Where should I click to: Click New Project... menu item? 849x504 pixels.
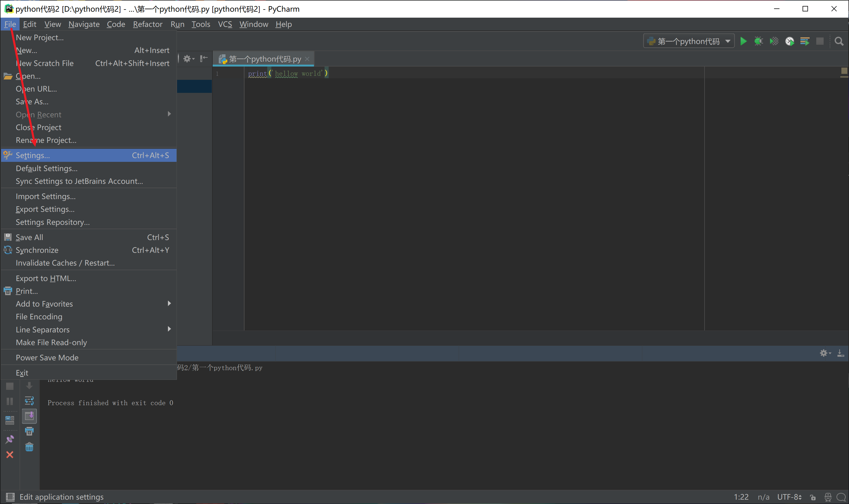(x=89, y=37)
